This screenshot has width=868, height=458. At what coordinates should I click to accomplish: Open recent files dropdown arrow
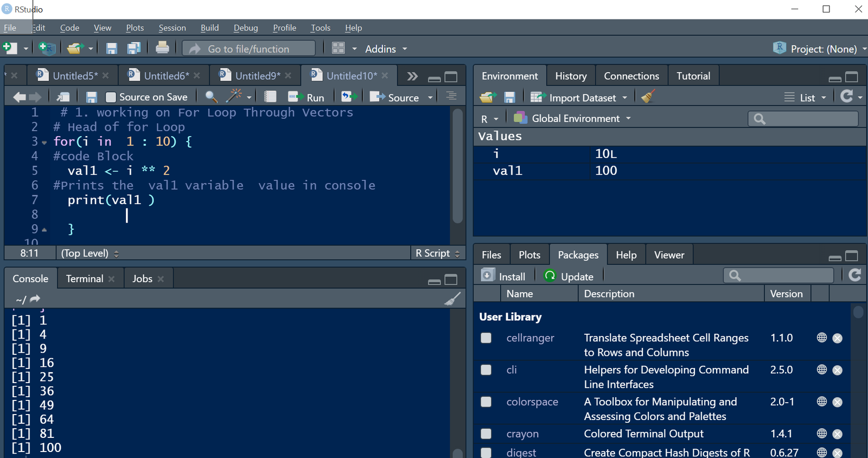91,49
